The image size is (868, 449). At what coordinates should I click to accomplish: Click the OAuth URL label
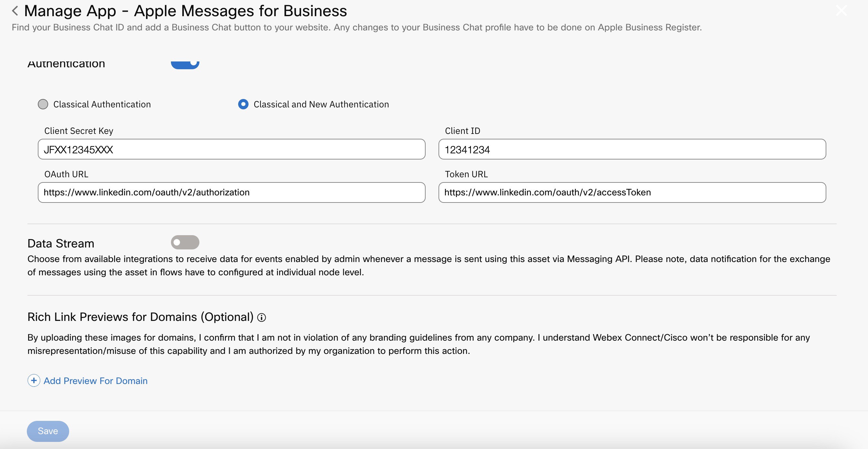tap(66, 174)
